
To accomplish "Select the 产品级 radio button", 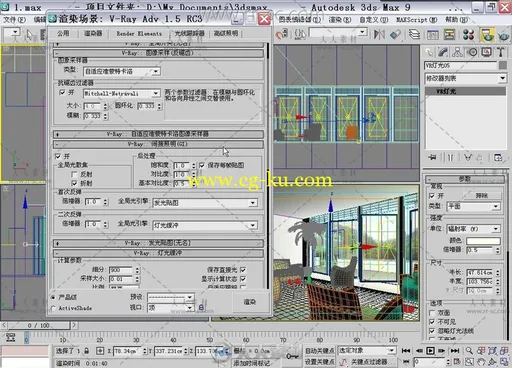I will [x=53, y=297].
